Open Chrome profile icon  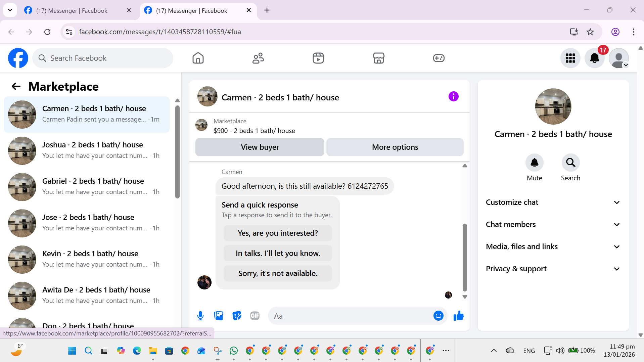click(615, 32)
